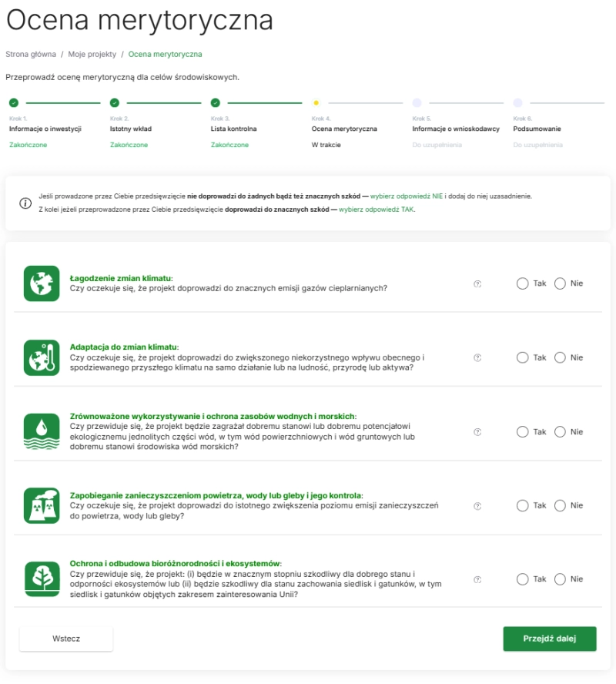This screenshot has height=684, width=616.
Task: Open help tooltip for Adaptacja do zmian klimatu
Action: click(477, 357)
